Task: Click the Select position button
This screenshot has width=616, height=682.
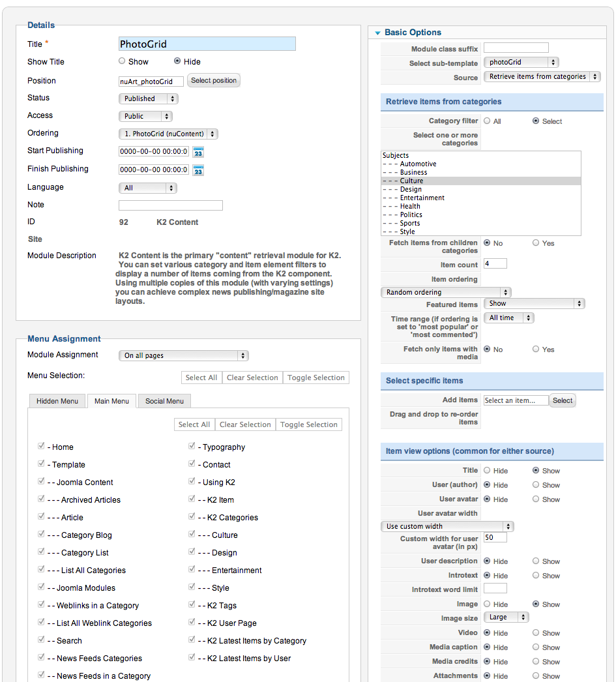Action: (x=213, y=80)
